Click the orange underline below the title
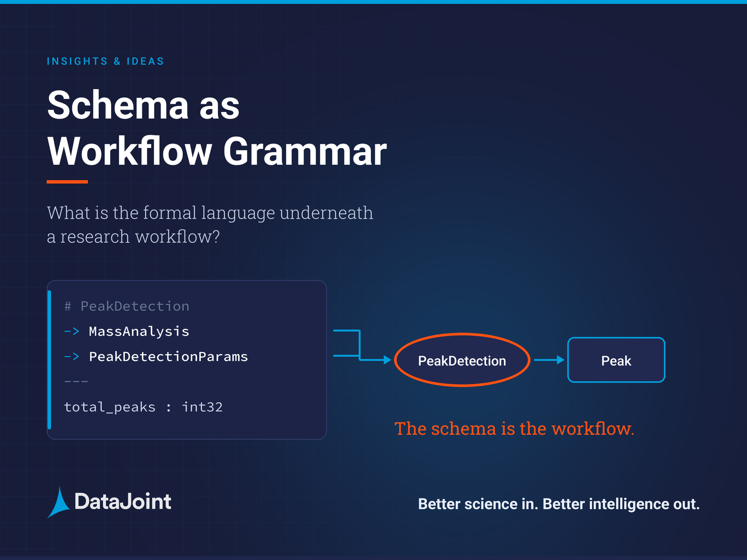Viewport: 747px width, 560px height. [67, 182]
